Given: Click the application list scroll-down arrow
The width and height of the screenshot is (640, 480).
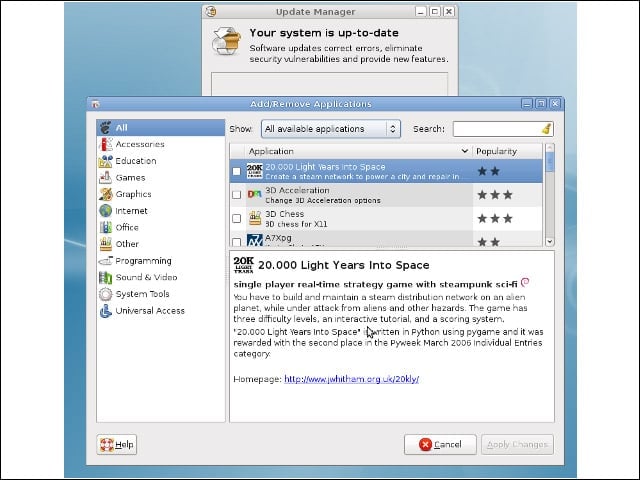Looking at the screenshot, I should pyautogui.click(x=550, y=241).
